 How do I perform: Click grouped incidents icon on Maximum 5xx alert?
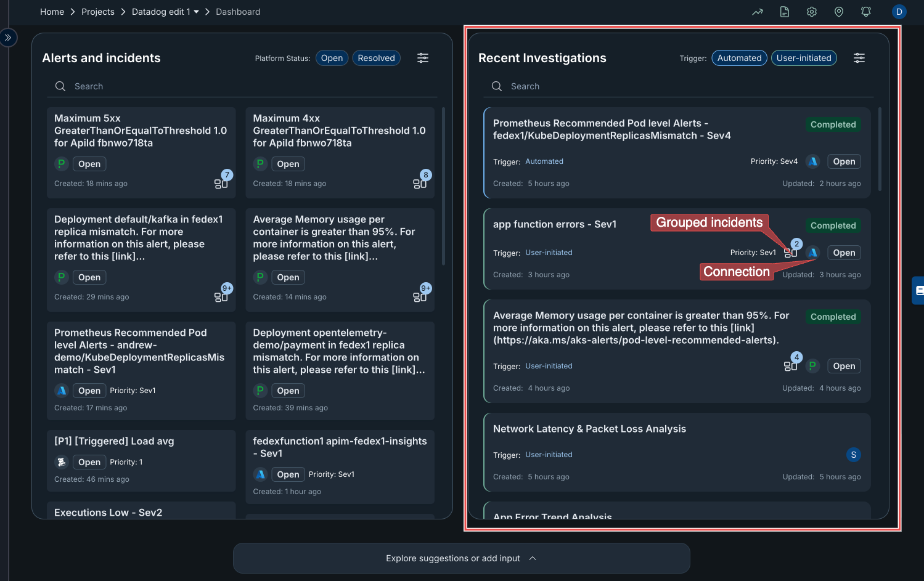(221, 183)
